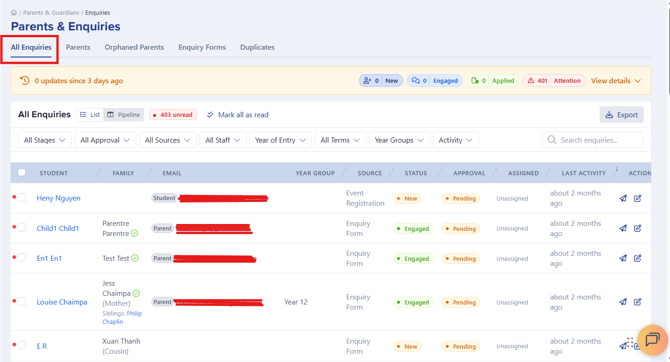Tick the checkbox for Heny Nguyen

(x=22, y=197)
